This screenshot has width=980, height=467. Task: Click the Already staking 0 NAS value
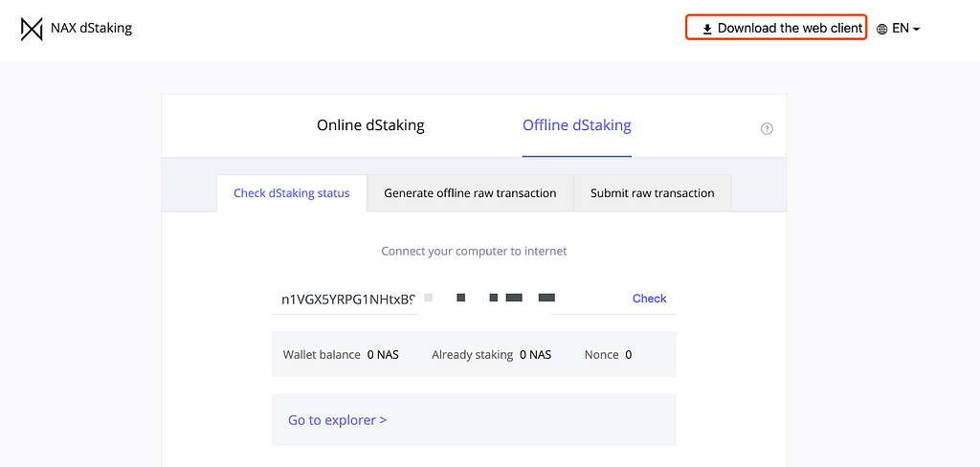tap(536, 355)
